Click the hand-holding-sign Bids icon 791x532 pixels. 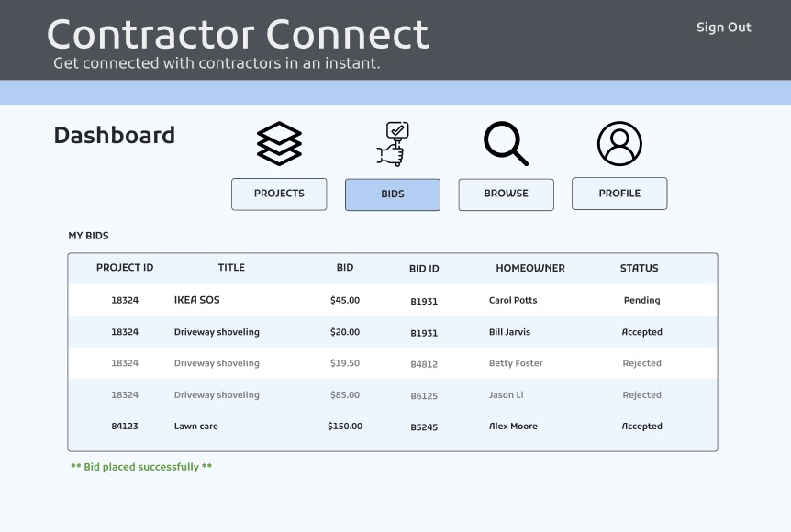pyautogui.click(x=393, y=144)
